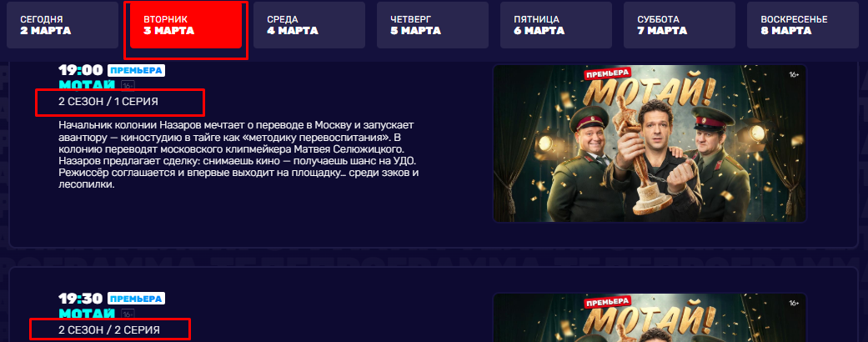Choose the Пятница 6 марта tab

[556, 25]
